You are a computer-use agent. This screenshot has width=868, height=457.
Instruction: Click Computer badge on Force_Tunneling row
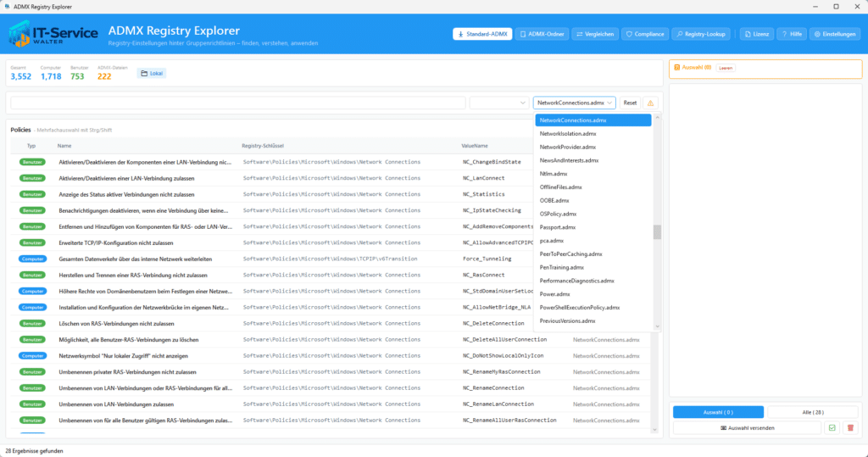pos(32,259)
